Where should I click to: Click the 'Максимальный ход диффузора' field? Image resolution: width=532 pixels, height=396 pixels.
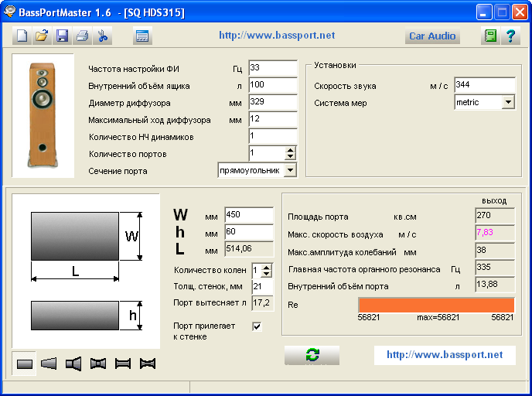tap(273, 119)
